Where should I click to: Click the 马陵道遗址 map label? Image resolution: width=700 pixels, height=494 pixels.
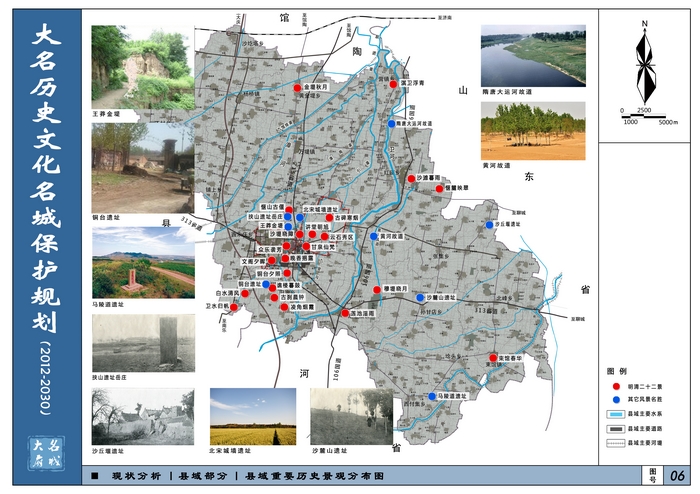click(452, 396)
